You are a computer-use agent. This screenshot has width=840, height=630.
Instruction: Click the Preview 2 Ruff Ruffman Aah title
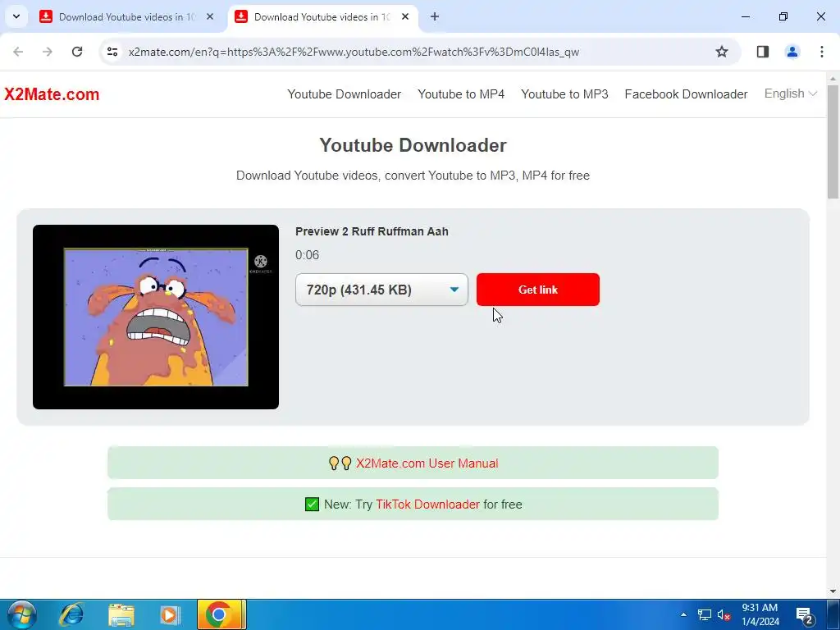(x=372, y=231)
